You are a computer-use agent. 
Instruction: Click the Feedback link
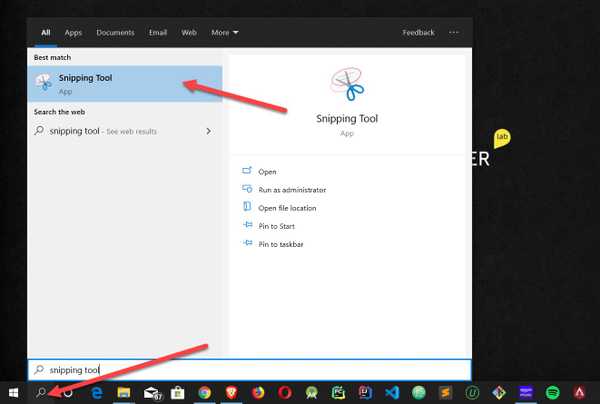click(418, 33)
